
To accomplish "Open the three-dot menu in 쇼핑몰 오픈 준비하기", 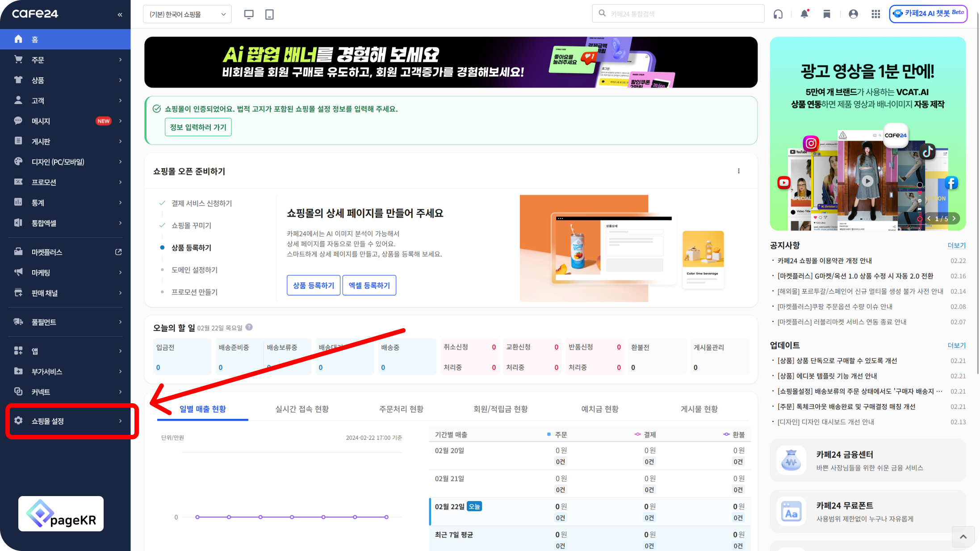I will click(x=739, y=171).
